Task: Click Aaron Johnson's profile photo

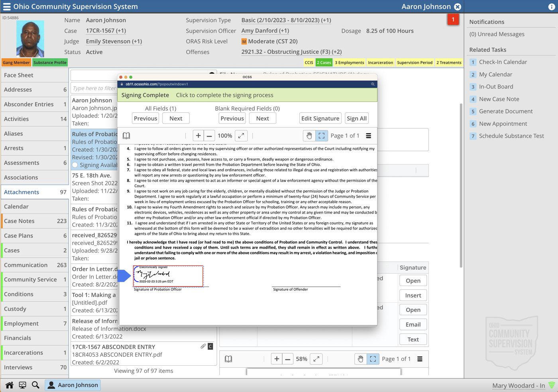Action: [x=30, y=39]
